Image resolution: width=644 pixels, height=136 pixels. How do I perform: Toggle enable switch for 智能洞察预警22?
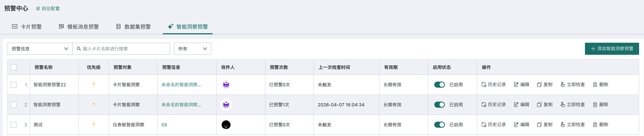(439, 85)
